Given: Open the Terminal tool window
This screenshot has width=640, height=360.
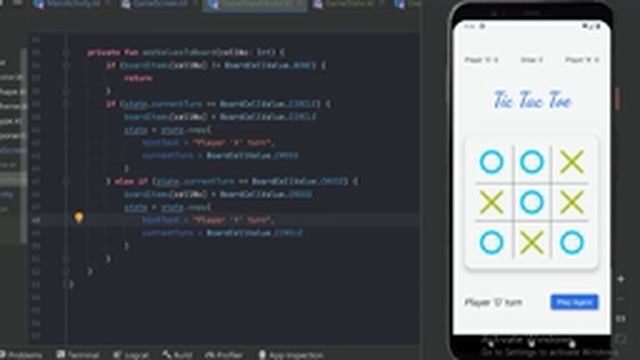Looking at the screenshot, I should tap(78, 355).
